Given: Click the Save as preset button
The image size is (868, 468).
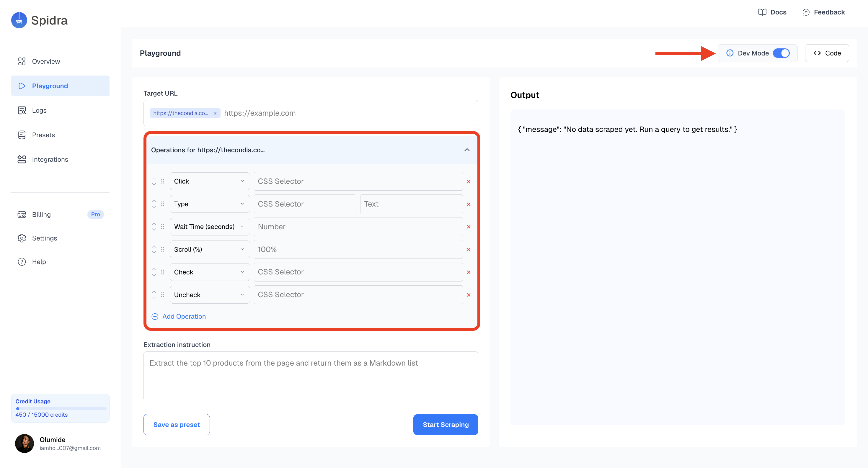Looking at the screenshot, I should 177,425.
